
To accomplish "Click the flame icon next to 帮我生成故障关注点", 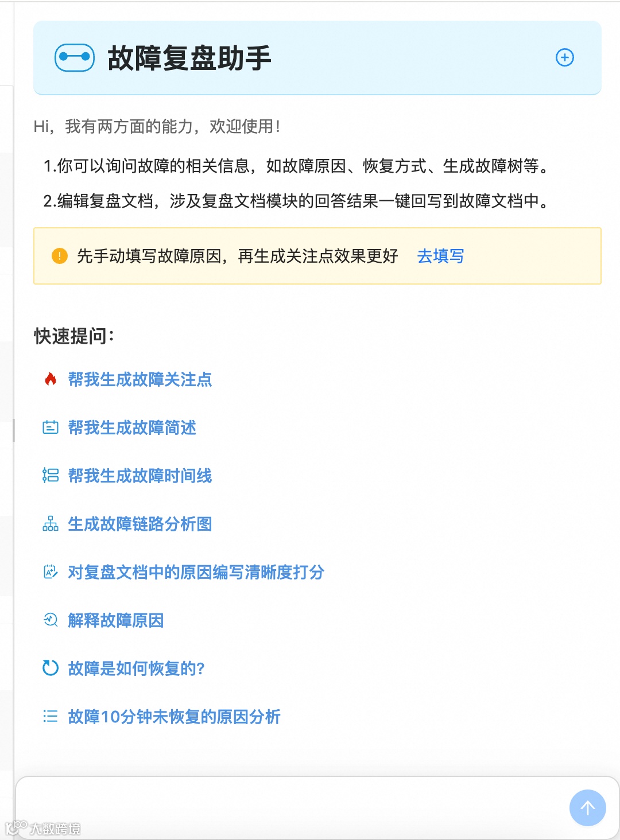I will click(x=51, y=379).
